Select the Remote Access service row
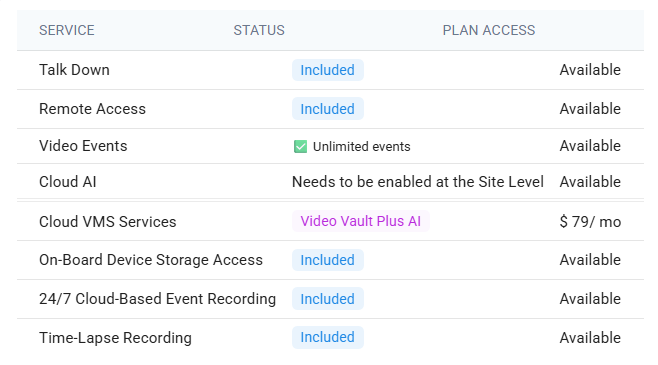The width and height of the screenshot is (658, 365). point(330,109)
